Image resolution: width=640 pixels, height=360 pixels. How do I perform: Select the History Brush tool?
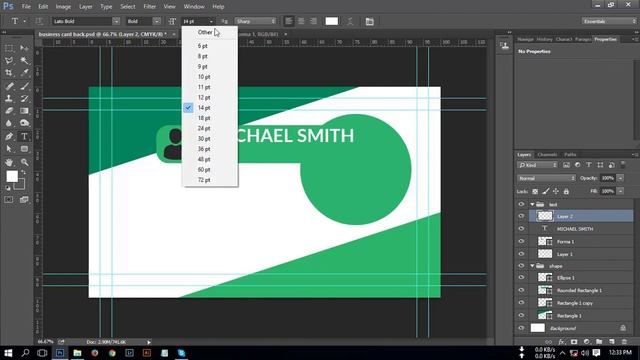click(x=24, y=98)
